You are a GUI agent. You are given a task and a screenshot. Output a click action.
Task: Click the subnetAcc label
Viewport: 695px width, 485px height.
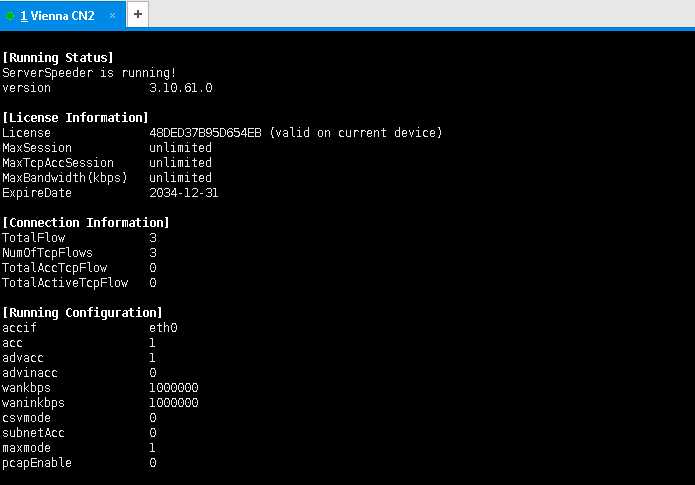pyautogui.click(x=34, y=433)
